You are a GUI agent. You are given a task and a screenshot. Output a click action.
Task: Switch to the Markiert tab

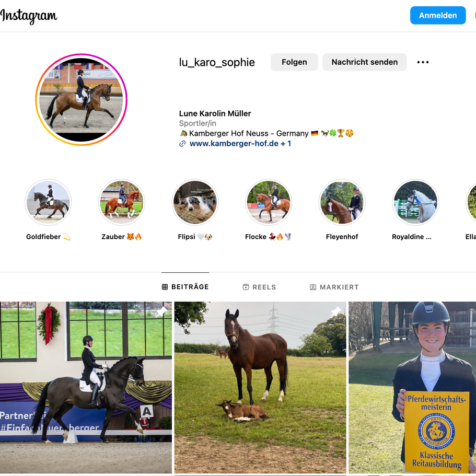tap(334, 287)
